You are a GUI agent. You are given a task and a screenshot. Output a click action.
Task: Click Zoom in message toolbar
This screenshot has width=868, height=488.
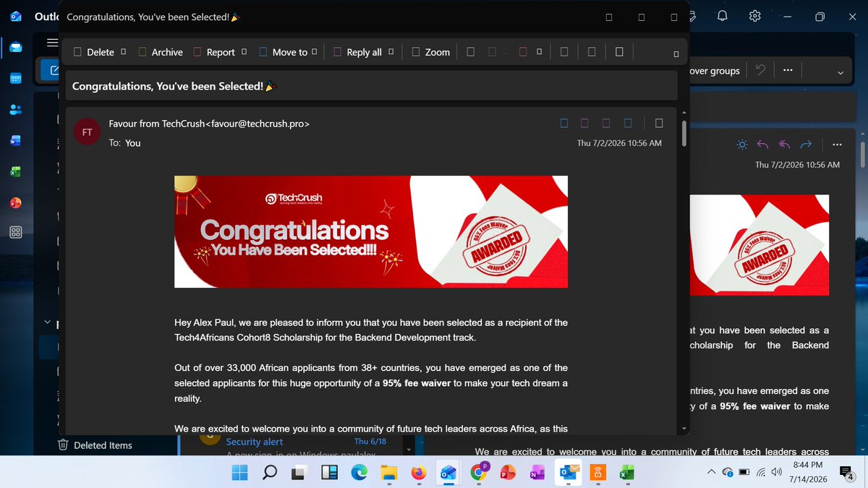point(430,52)
